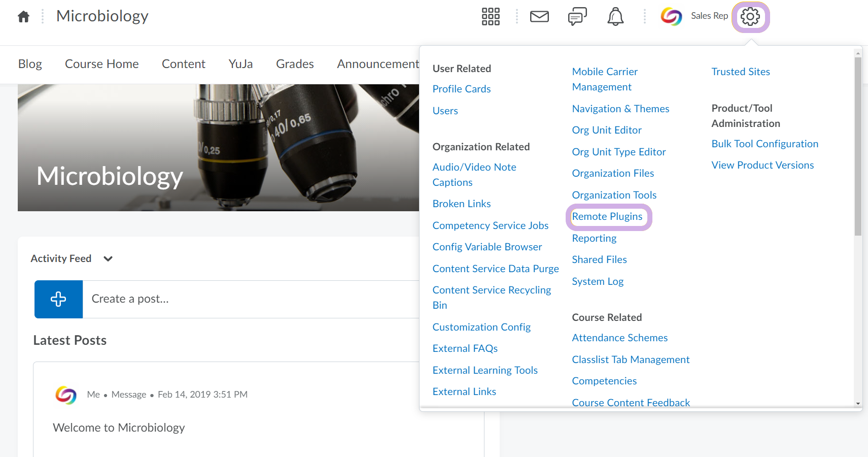This screenshot has width=868, height=457.
Task: Open subscription alerts chat icon
Action: coord(577,17)
